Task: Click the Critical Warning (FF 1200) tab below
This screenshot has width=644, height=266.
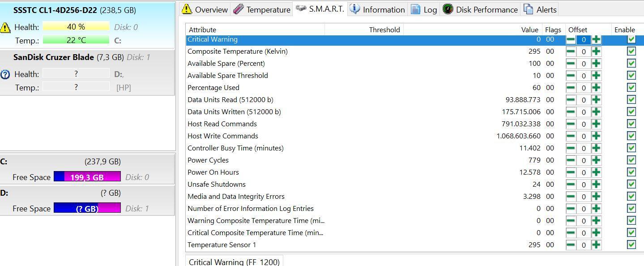Action: pos(234,262)
